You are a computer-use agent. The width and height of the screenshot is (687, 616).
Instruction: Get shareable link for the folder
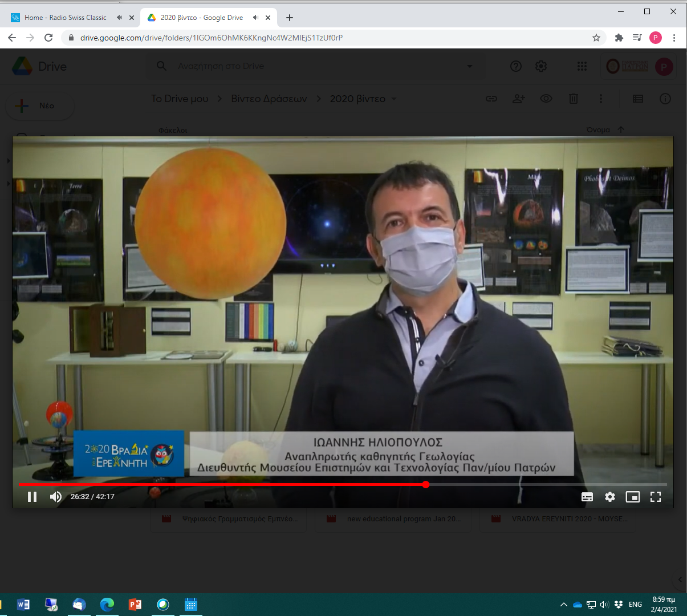click(x=491, y=99)
